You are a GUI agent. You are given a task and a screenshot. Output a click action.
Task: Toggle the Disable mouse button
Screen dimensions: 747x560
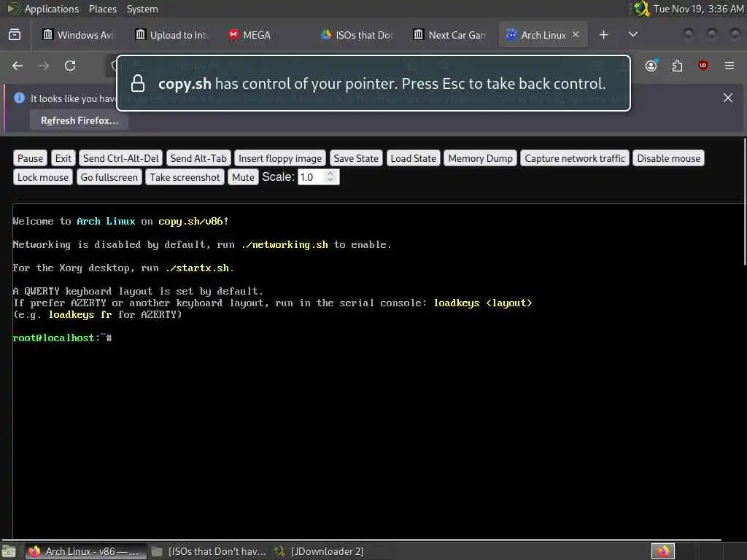click(668, 158)
